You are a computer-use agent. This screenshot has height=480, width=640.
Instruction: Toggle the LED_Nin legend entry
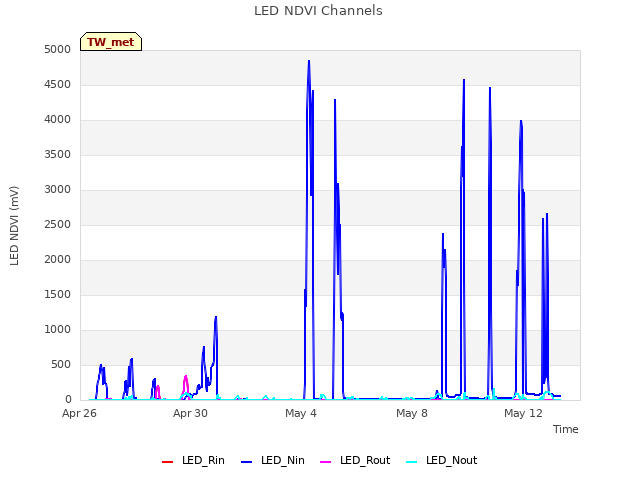273,460
